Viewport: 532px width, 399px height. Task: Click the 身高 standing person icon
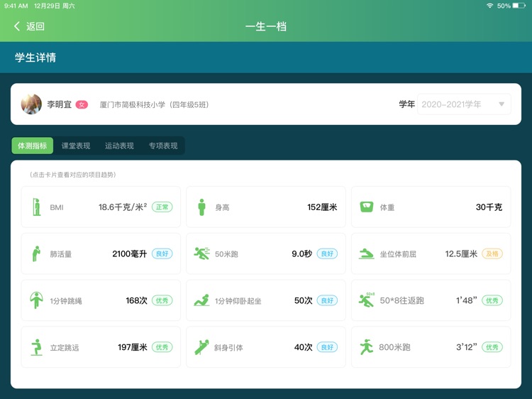coord(201,207)
